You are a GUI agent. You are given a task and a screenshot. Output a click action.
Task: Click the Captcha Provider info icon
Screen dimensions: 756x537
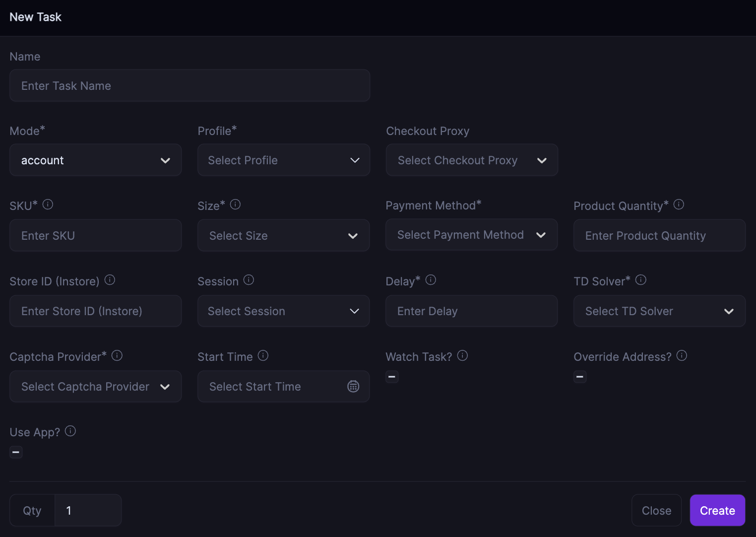tap(117, 355)
